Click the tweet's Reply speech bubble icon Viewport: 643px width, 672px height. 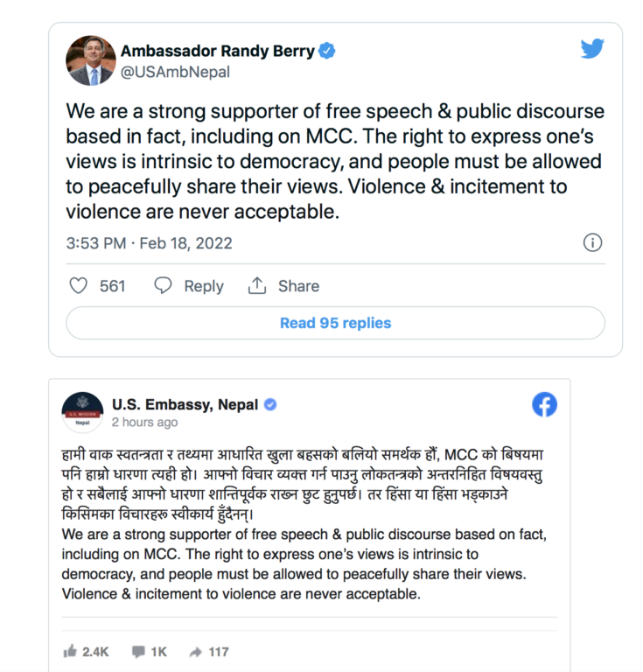[163, 286]
